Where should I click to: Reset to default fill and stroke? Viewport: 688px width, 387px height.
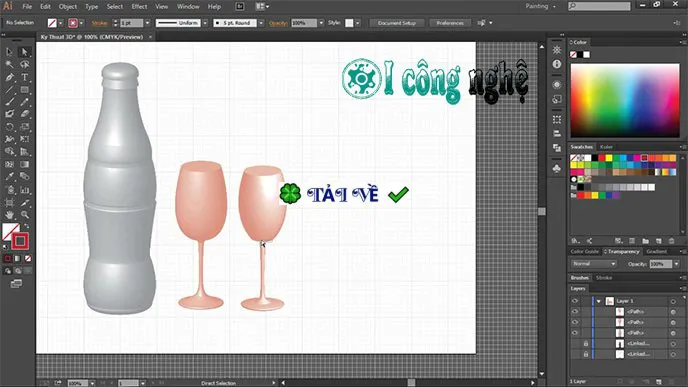click(6, 247)
